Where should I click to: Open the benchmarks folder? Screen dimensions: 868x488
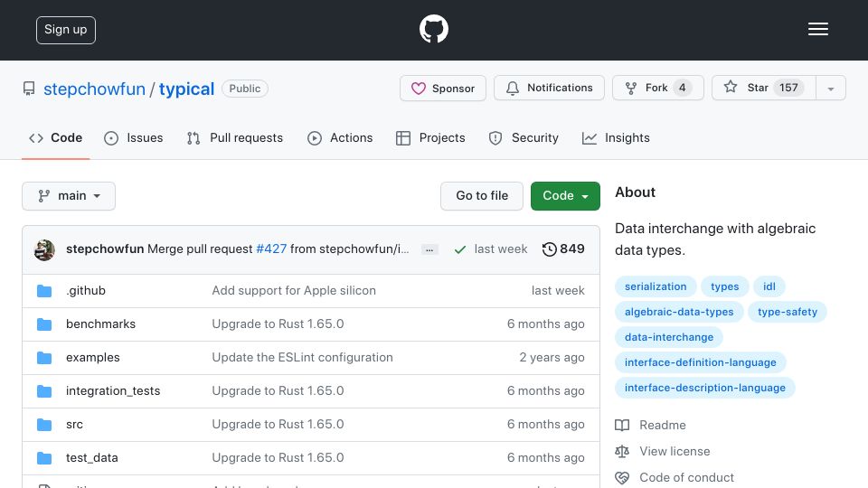click(x=100, y=324)
